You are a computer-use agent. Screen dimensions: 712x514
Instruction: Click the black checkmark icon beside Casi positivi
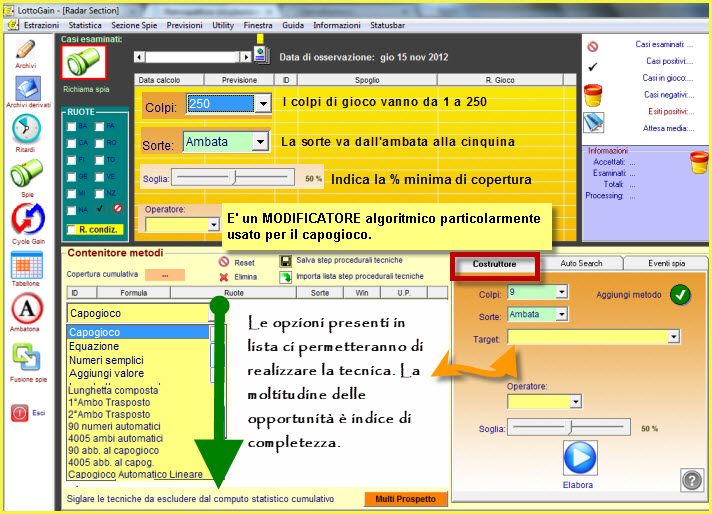[x=592, y=67]
